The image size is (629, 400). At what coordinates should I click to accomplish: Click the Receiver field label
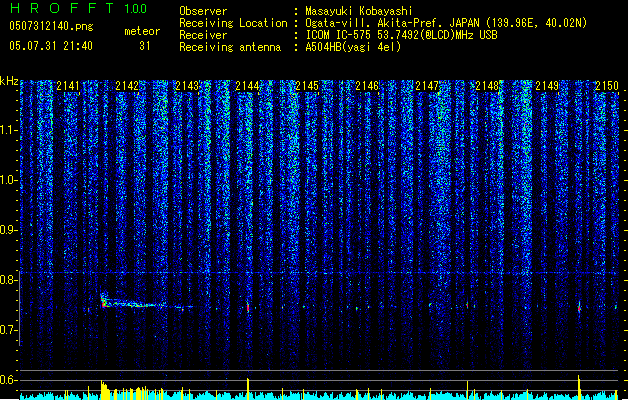(x=203, y=35)
